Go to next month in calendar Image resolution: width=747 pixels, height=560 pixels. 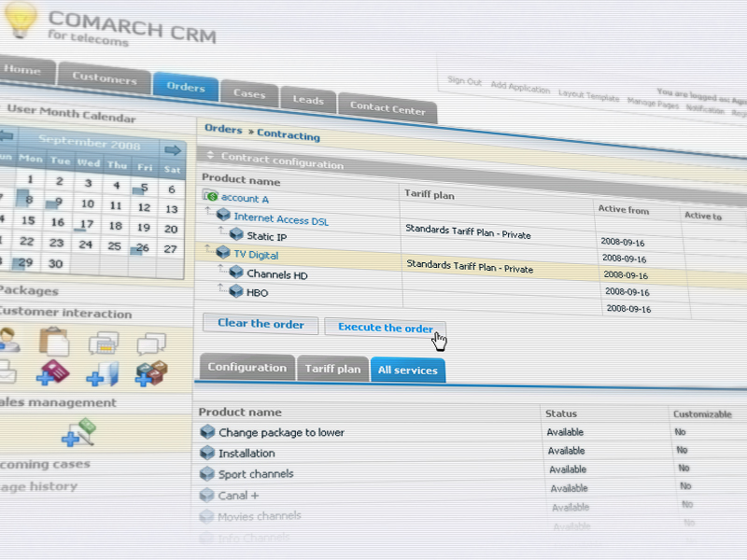[x=172, y=149]
